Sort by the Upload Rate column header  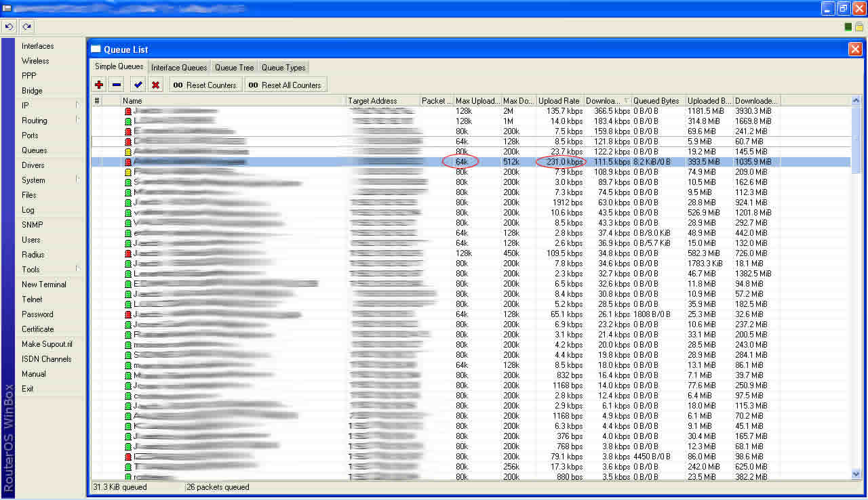click(x=560, y=101)
